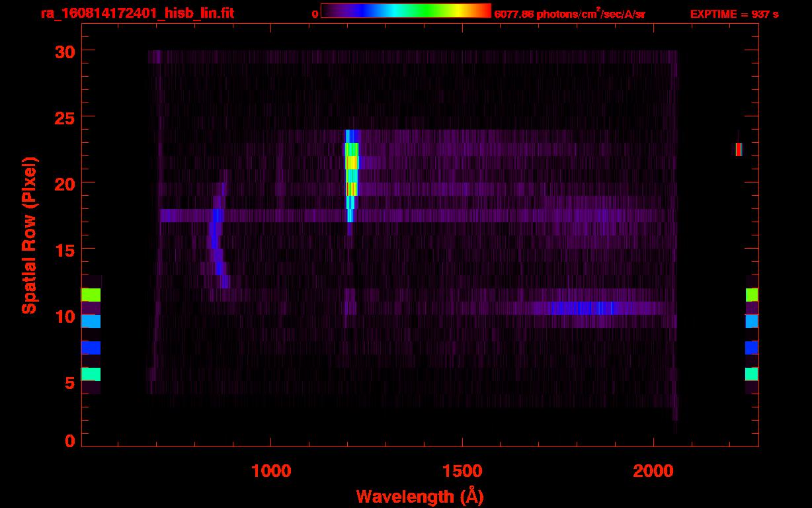Click the blue streak in row 10 near 1800 Å

pos(582,308)
